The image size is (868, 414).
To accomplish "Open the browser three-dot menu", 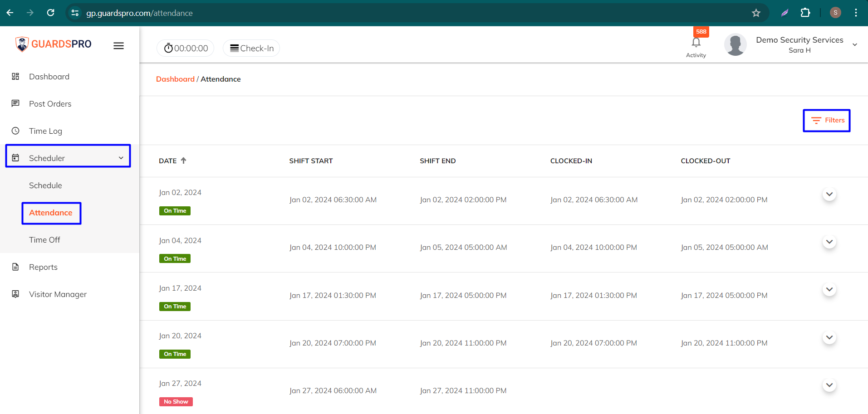I will (856, 13).
